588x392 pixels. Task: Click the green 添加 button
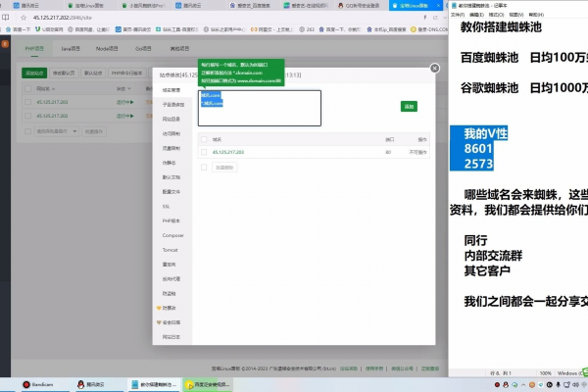point(409,105)
